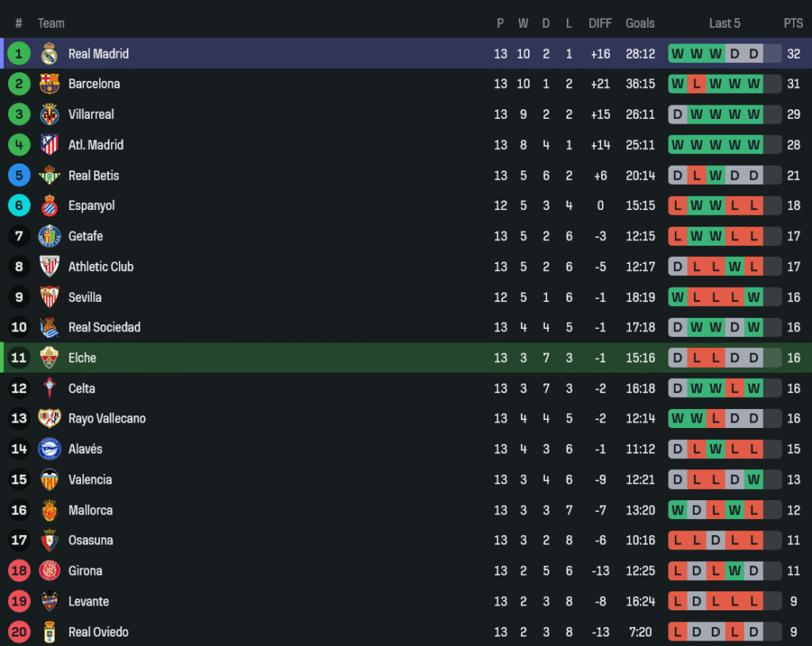Click the Alavés club crest
812x646 pixels.
coord(49,449)
